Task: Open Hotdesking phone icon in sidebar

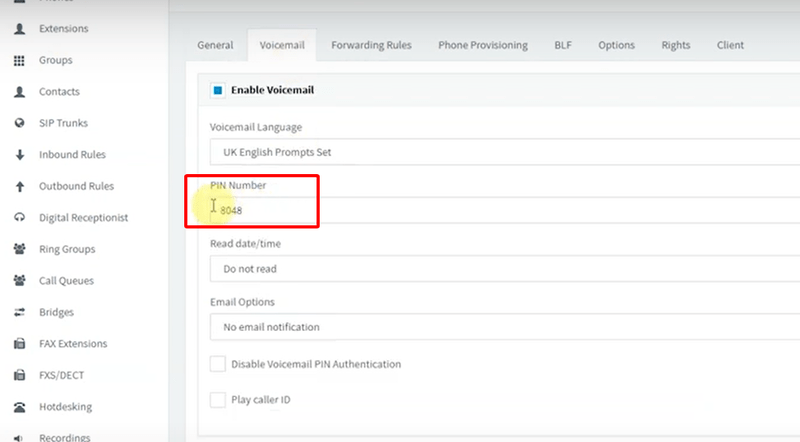Action: coord(19,407)
